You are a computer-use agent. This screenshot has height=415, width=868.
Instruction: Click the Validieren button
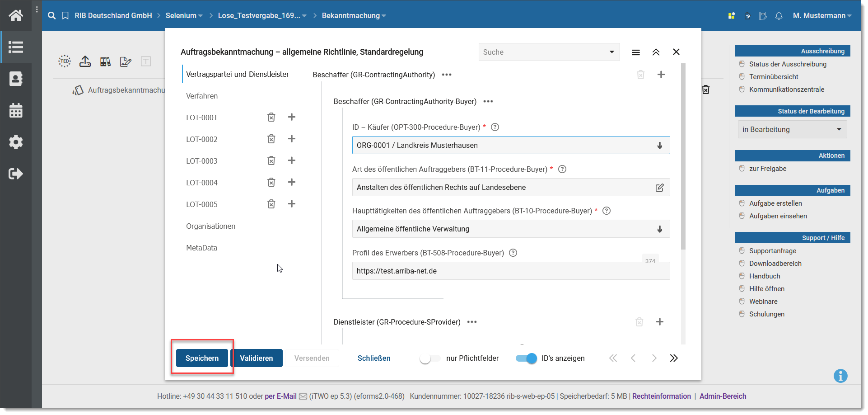(x=257, y=358)
